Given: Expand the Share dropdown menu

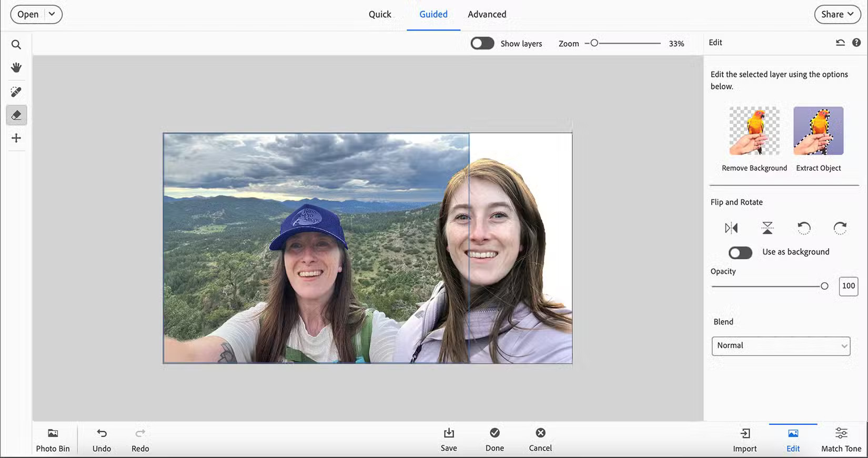Looking at the screenshot, I should (x=837, y=14).
